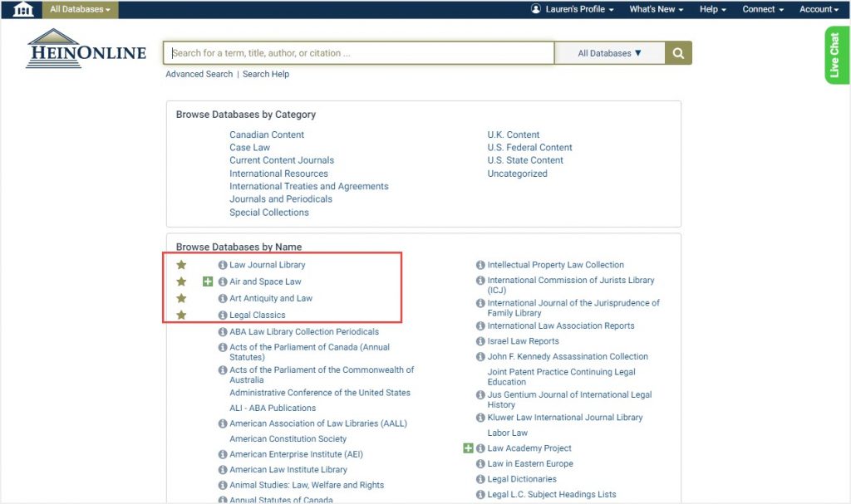Click the HeinOnline home building icon

[22, 9]
